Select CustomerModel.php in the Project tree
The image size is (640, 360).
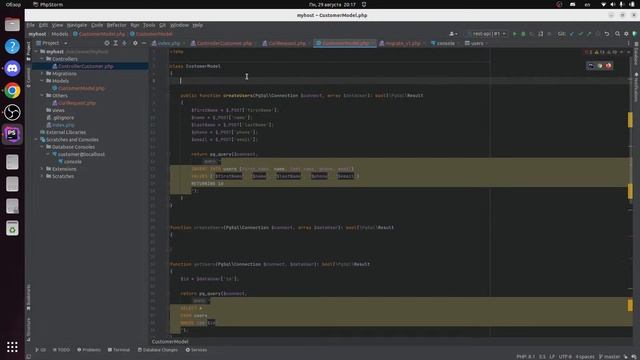point(81,89)
